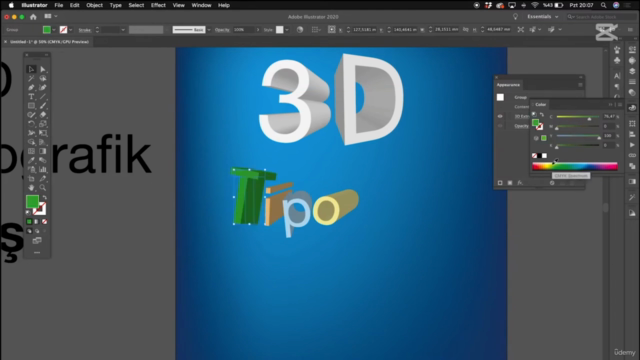Open the Window menu
The height and width of the screenshot is (360, 640).
(201, 5)
